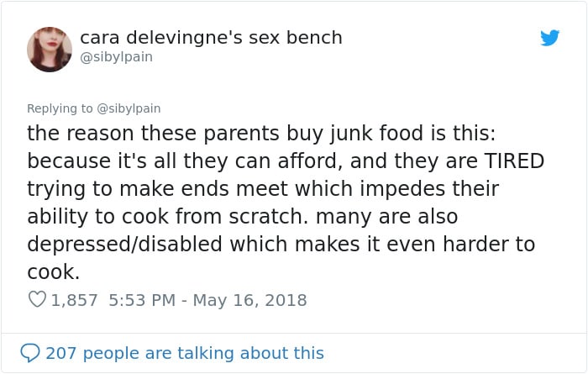588x374 pixels.
Task: Click the "May 16, 2018" date text
Action: point(249,300)
